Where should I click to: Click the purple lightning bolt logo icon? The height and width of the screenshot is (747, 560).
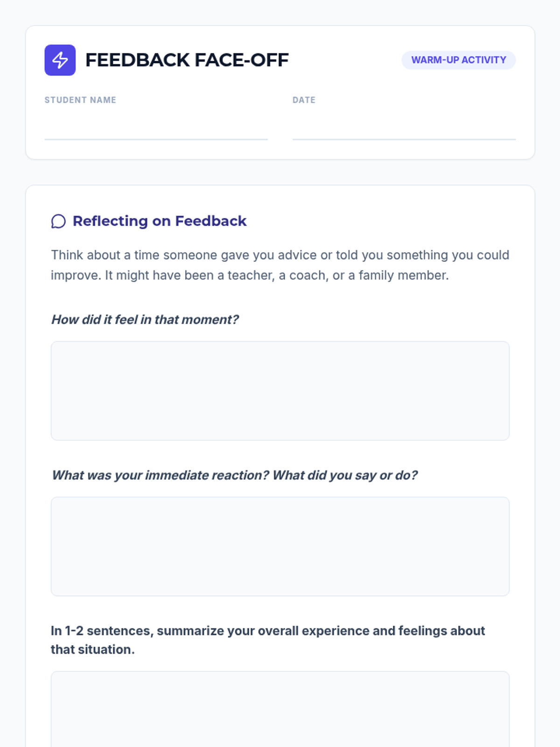pyautogui.click(x=60, y=60)
